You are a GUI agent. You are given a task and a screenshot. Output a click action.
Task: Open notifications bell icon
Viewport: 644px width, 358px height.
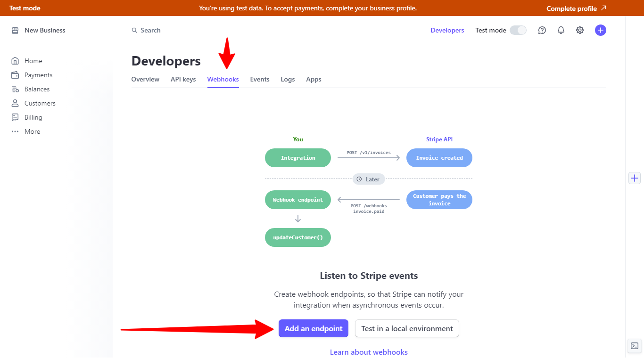(561, 30)
